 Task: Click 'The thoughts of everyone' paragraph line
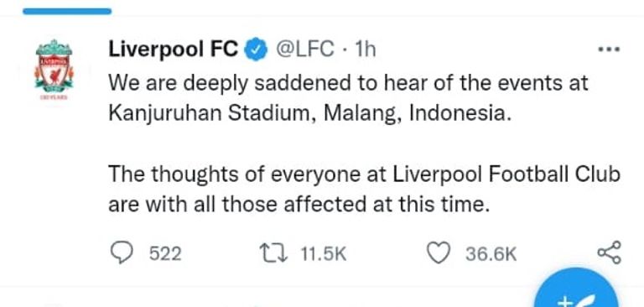[364, 174]
